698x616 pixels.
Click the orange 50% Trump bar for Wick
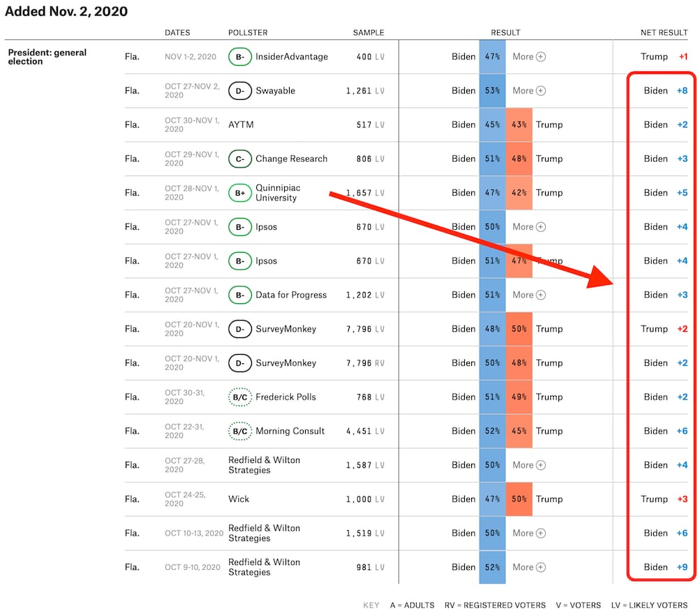(519, 499)
